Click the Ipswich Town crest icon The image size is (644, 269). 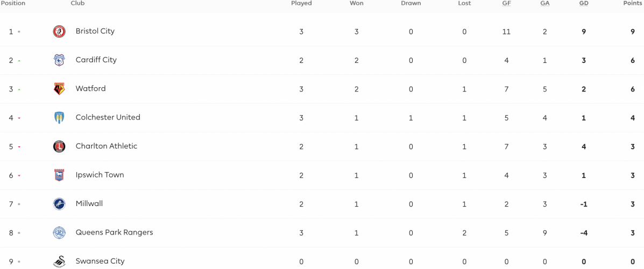59,175
